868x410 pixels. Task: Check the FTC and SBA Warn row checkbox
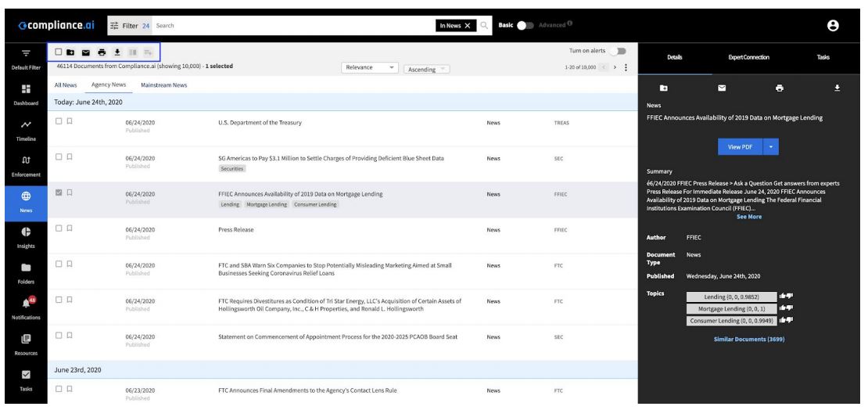click(x=59, y=264)
